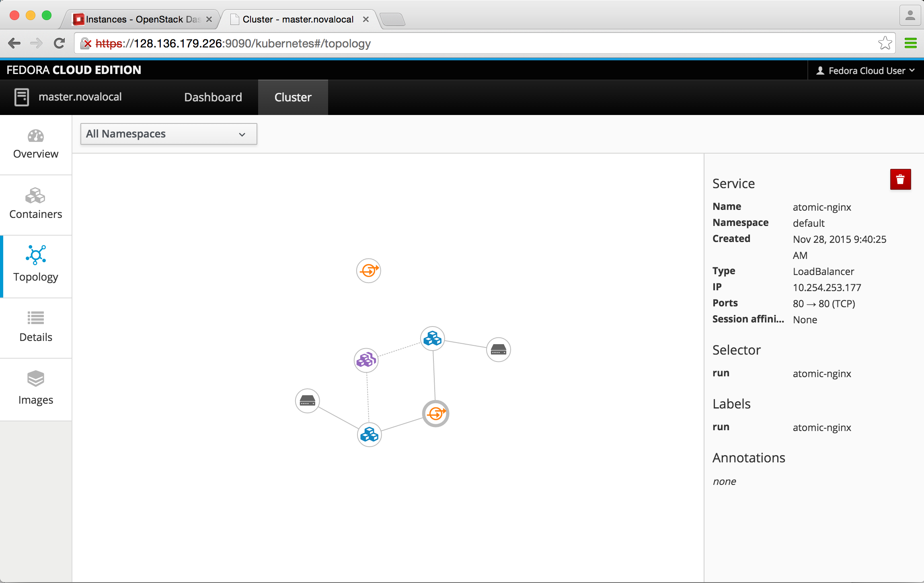Reload the page with refresh icon

tap(60, 43)
